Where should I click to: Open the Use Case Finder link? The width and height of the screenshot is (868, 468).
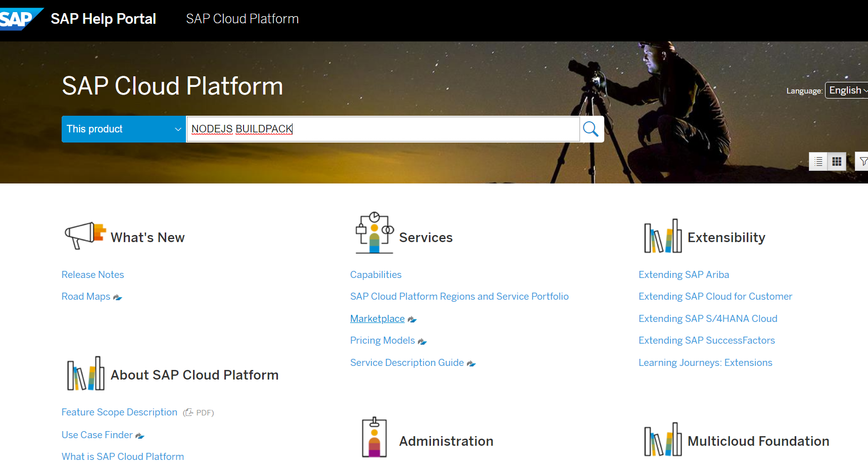tap(97, 435)
